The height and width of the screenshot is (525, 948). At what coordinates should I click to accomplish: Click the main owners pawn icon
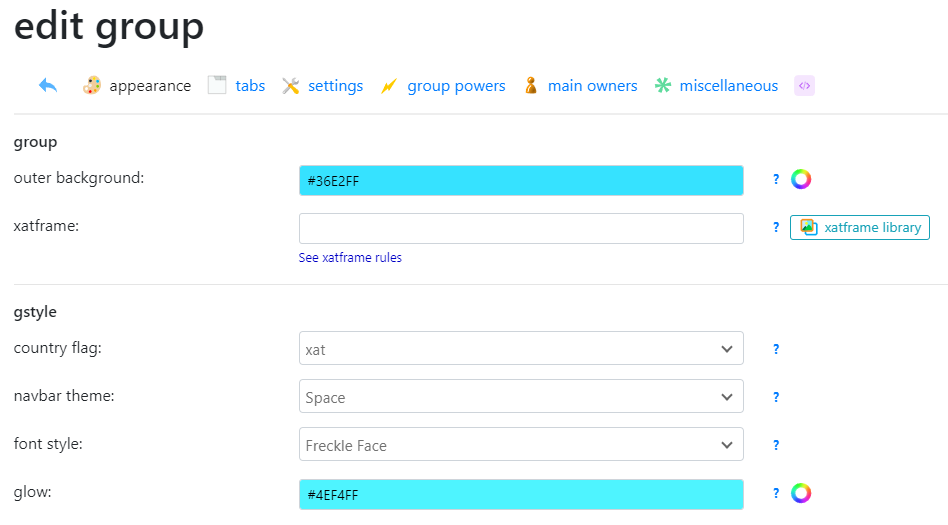(531, 85)
